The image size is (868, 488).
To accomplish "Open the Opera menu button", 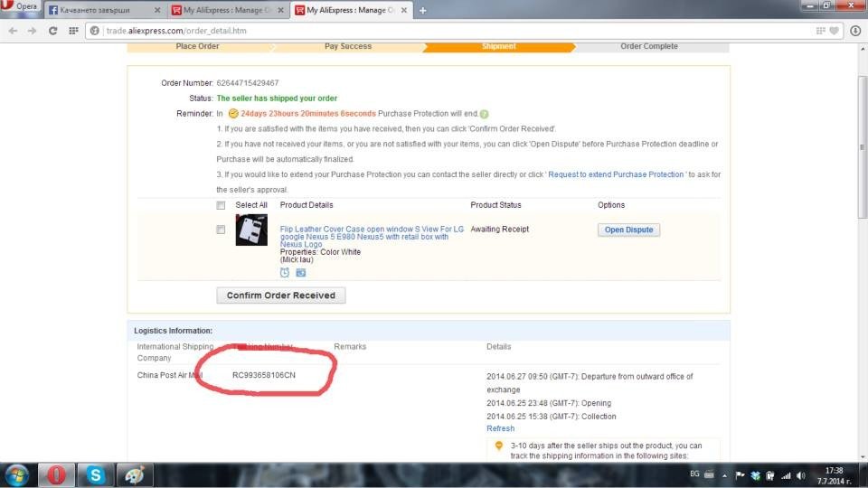I will [x=20, y=7].
